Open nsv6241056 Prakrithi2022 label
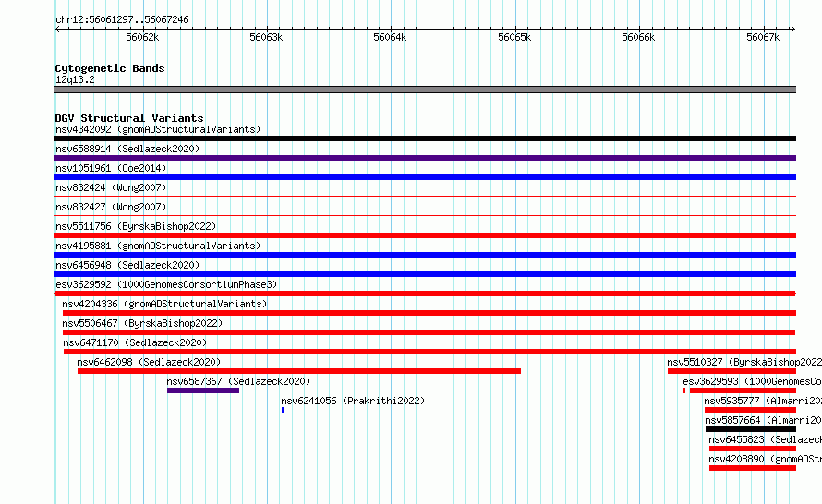The width and height of the screenshot is (822, 504). point(353,401)
